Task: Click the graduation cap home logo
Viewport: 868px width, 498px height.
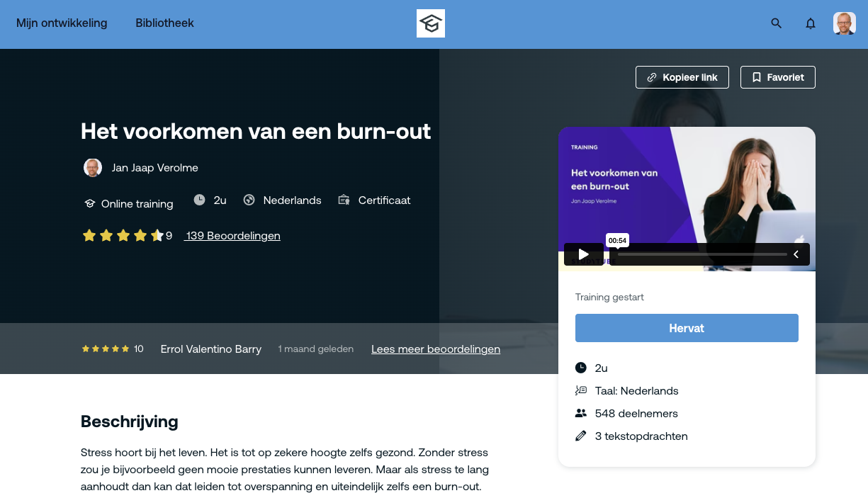Action: 430,23
